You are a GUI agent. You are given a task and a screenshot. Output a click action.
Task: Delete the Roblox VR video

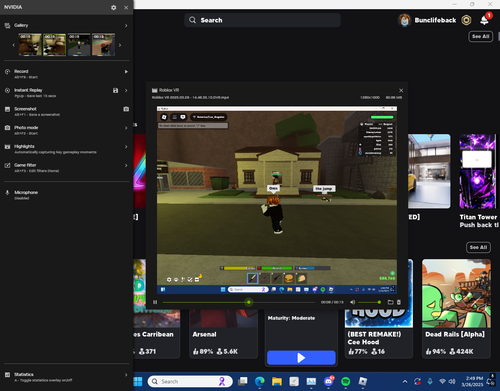[399, 302]
